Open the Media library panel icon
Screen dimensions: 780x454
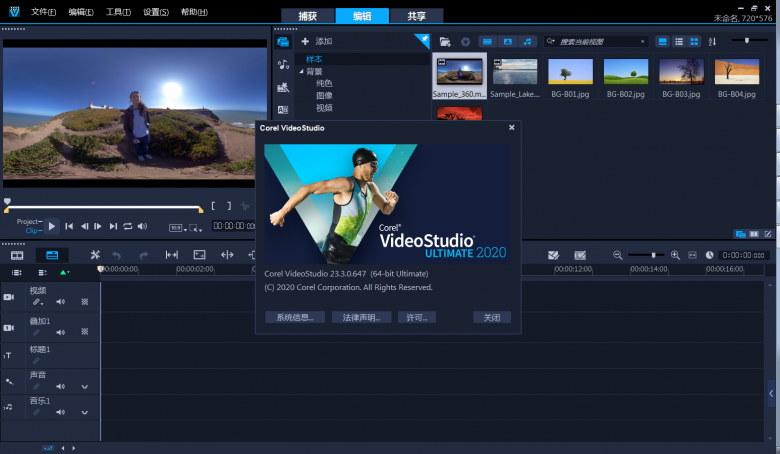click(x=283, y=42)
